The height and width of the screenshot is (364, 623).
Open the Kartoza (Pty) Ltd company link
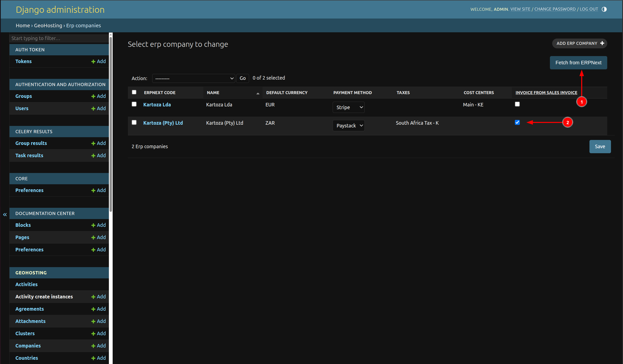pyautogui.click(x=163, y=123)
